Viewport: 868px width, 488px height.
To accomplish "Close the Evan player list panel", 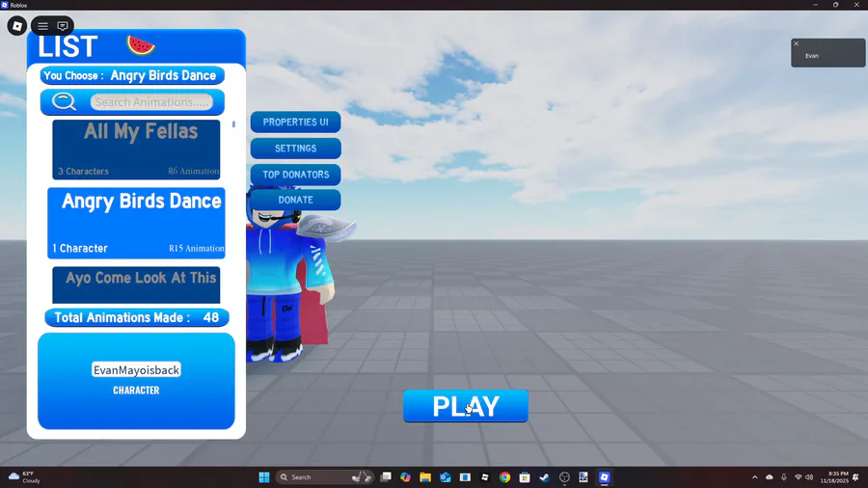I will click(x=796, y=43).
